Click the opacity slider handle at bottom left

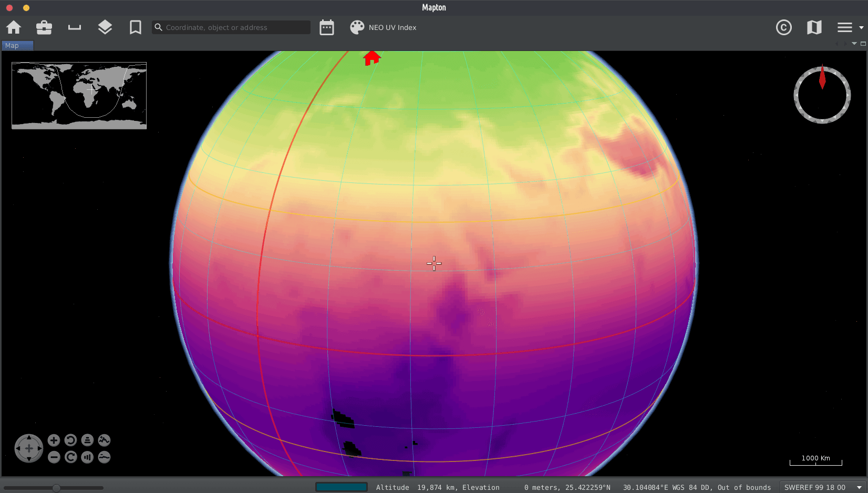[56, 488]
